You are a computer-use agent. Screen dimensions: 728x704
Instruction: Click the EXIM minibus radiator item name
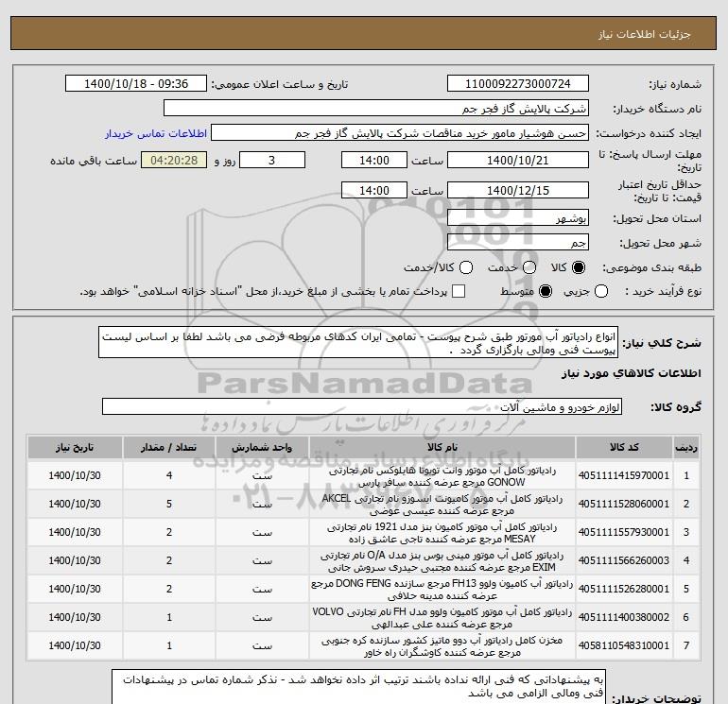(x=442, y=561)
